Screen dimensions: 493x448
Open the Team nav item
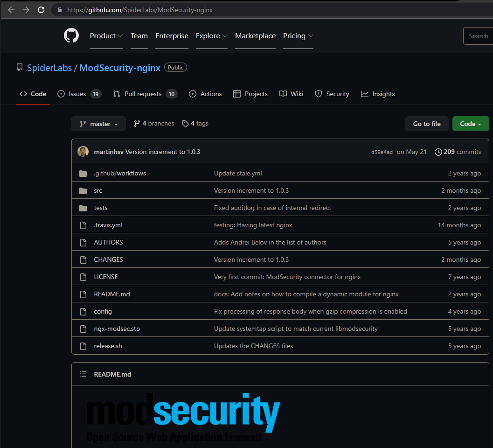[x=139, y=36]
